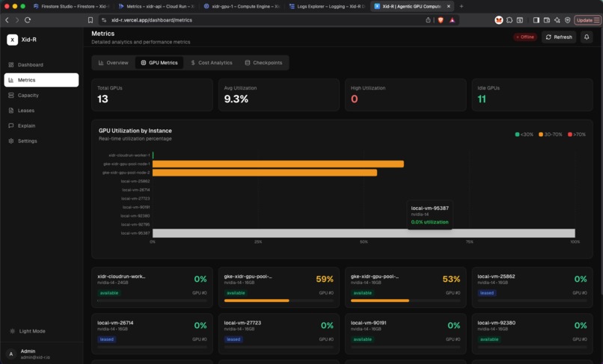Click local-vm-92380 card title
The image size is (603, 364).
coord(497,323)
